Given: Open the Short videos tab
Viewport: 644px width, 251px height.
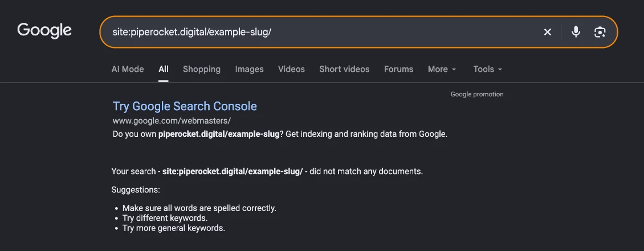Looking at the screenshot, I should point(345,69).
